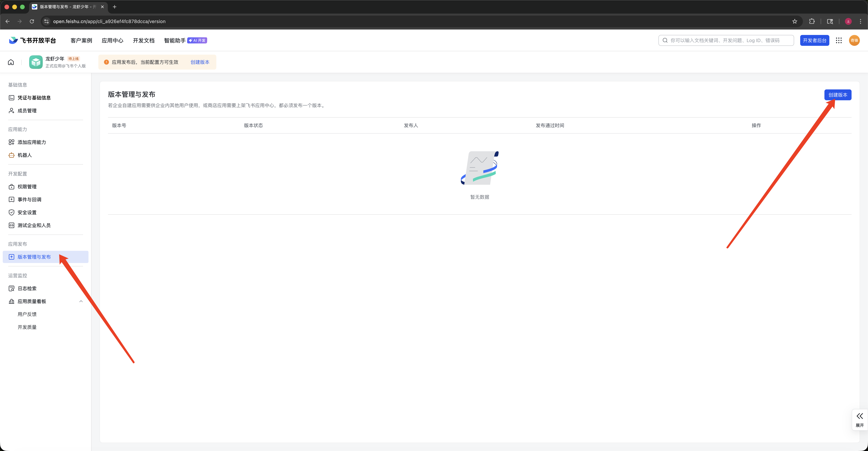The width and height of the screenshot is (868, 451).
Task: Click the blue 创建版本 button
Action: point(838,95)
